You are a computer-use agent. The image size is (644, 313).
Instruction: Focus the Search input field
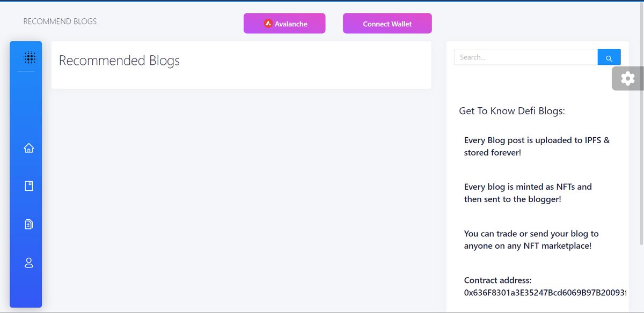(x=526, y=57)
